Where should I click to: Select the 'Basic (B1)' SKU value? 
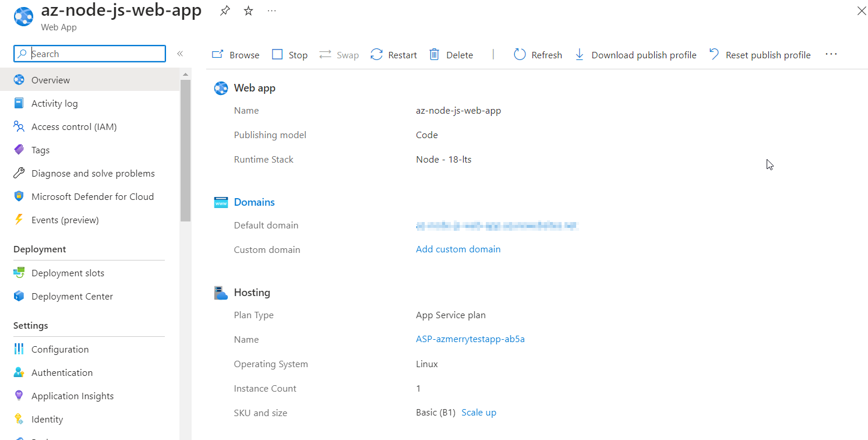point(436,413)
